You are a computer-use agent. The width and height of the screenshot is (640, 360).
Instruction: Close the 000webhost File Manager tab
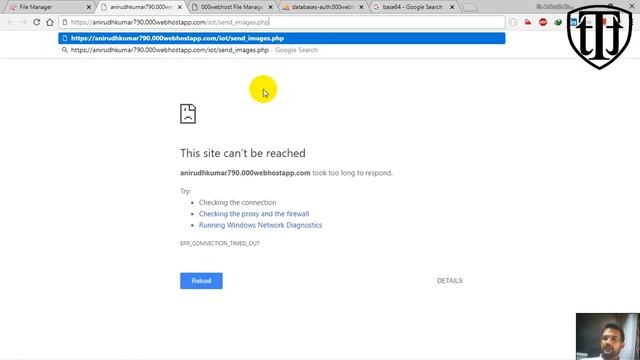point(270,7)
